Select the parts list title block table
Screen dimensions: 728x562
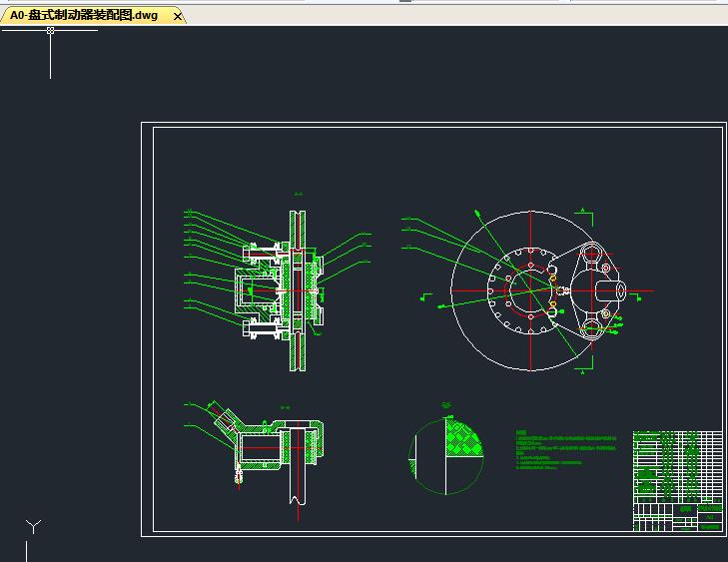click(x=677, y=481)
